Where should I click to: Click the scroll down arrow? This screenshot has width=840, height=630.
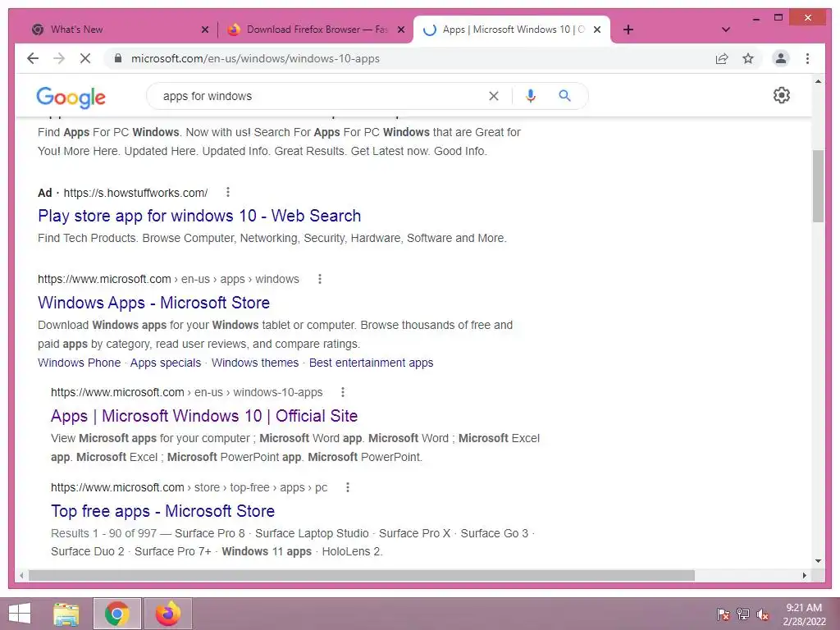818,561
